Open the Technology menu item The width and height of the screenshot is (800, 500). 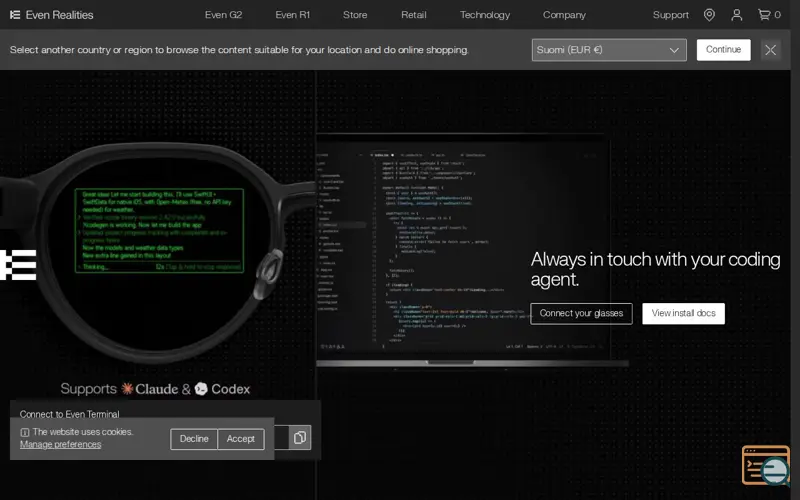point(485,15)
